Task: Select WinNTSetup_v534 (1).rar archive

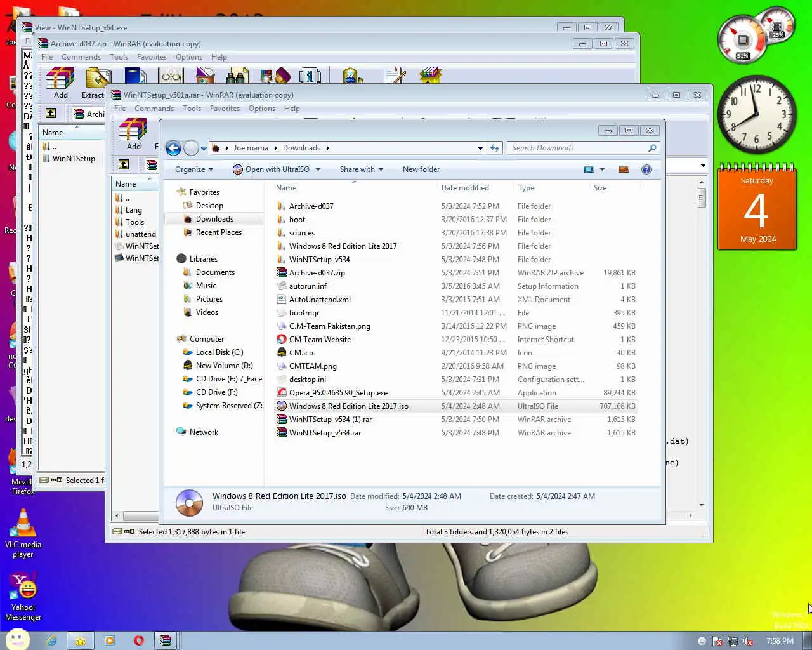Action: (331, 420)
